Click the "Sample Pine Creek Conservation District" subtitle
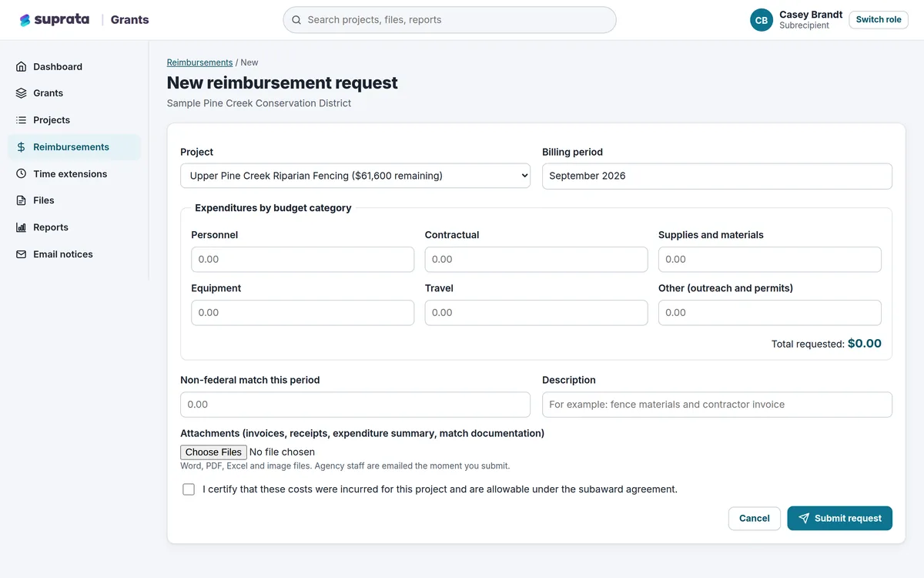 (x=259, y=103)
